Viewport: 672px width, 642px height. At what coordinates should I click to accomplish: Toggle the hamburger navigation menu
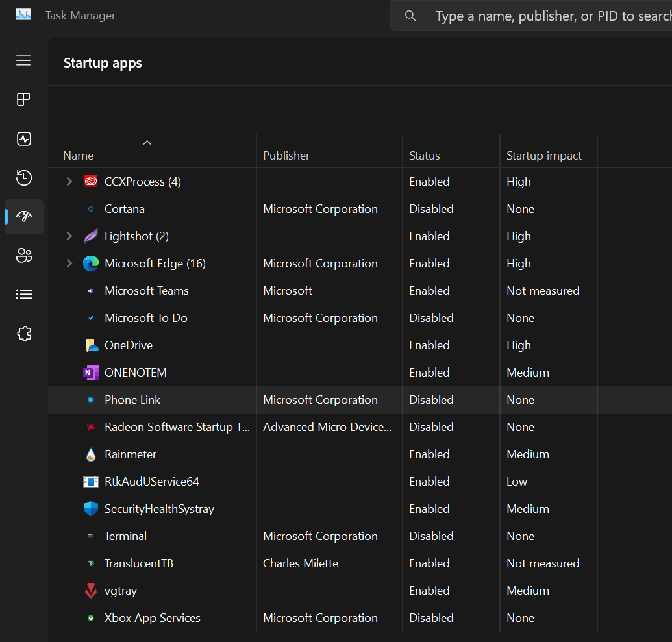pos(24,60)
